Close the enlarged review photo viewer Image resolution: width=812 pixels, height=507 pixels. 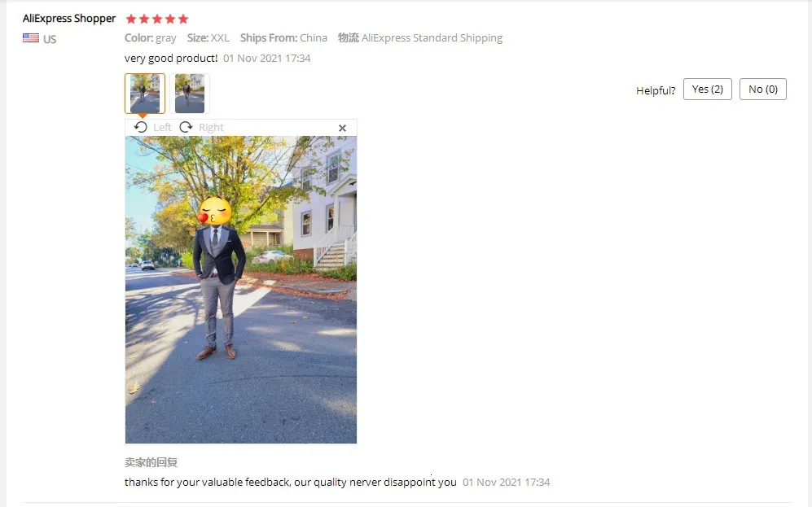coord(342,129)
